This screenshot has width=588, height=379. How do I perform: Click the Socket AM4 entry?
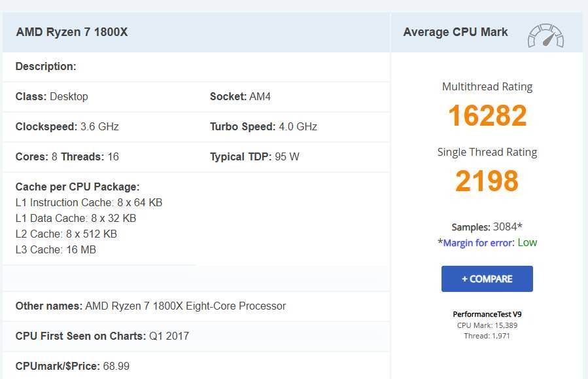click(x=240, y=96)
